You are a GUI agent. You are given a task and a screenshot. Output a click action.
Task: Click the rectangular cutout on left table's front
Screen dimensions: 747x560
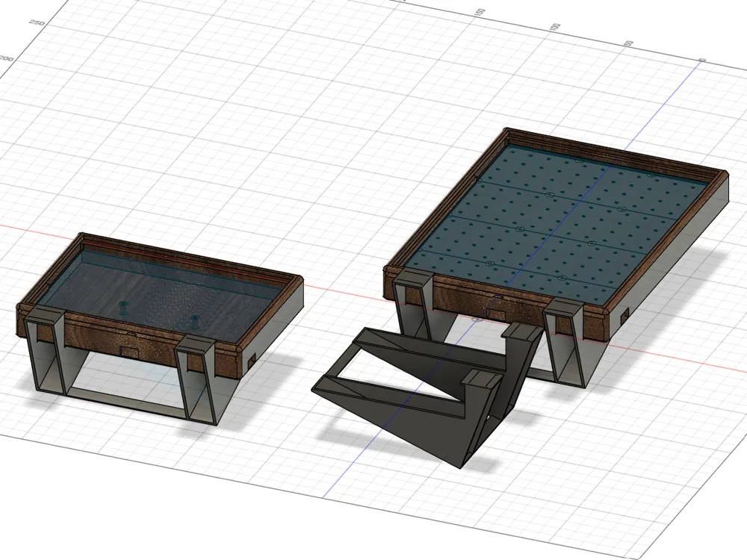coord(128,351)
